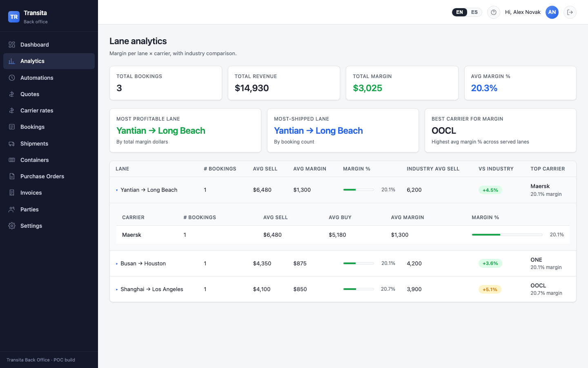Click the Automations clock icon

[x=12, y=78]
